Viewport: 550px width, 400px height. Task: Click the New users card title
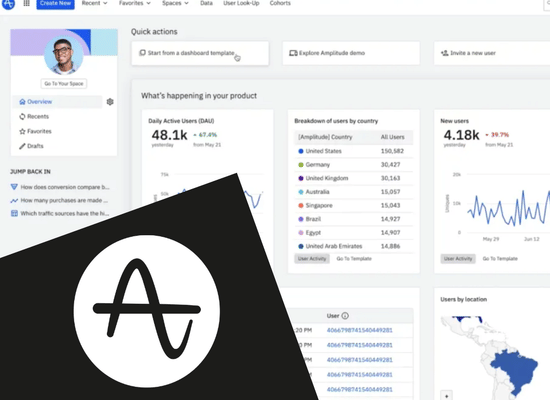[455, 121]
